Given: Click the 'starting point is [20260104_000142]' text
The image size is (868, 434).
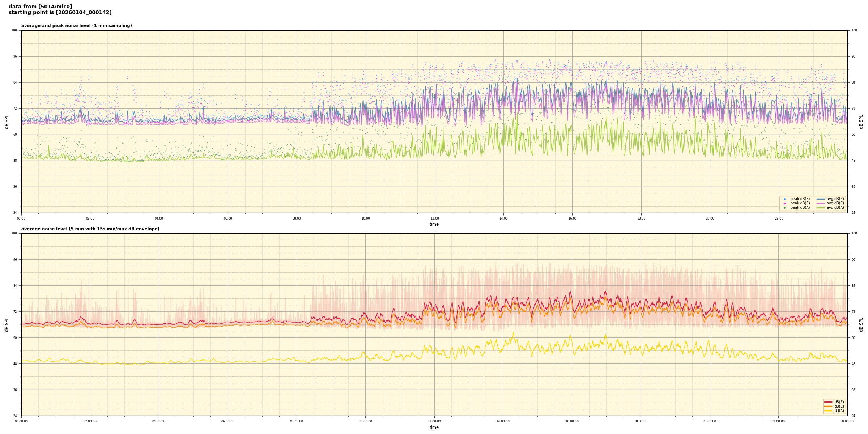Looking at the screenshot, I should 60,12.
